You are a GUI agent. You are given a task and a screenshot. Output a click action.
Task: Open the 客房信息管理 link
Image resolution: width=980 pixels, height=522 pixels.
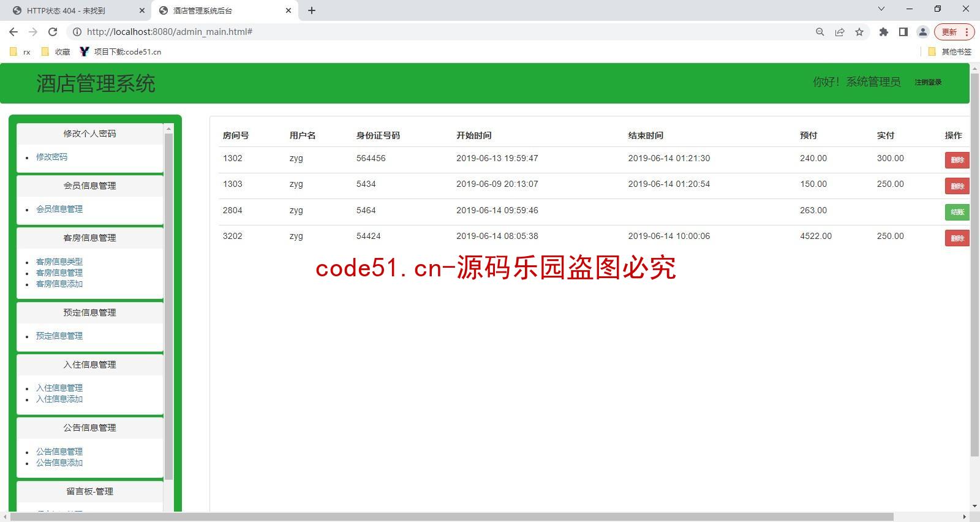coord(59,273)
